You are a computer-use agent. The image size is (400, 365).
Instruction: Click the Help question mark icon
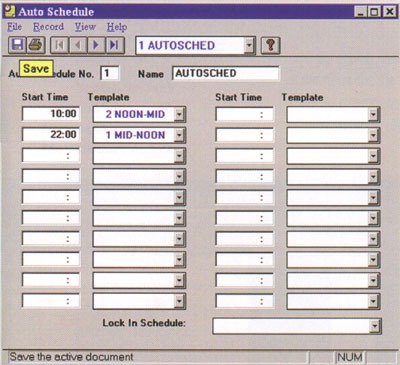pos(270,45)
